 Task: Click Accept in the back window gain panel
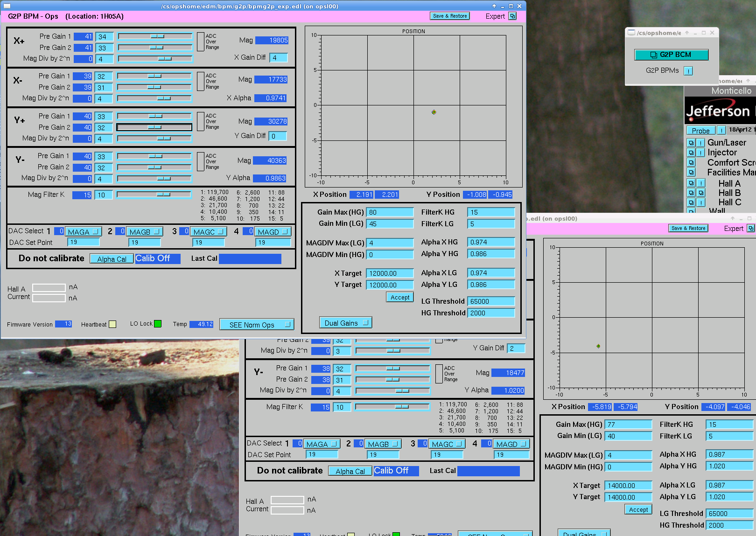(x=638, y=509)
